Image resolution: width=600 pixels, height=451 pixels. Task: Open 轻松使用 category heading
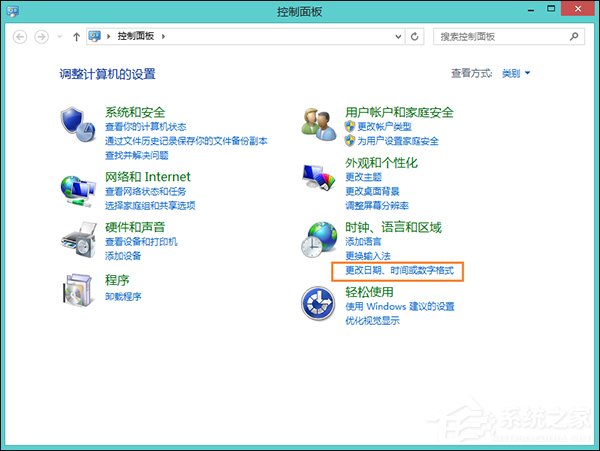coord(369,292)
